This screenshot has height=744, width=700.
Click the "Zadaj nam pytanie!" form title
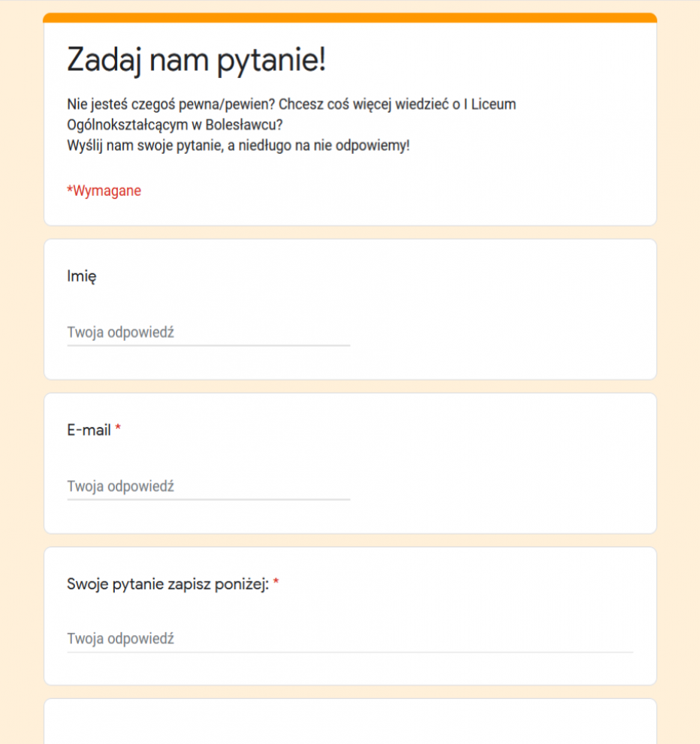coord(196,60)
